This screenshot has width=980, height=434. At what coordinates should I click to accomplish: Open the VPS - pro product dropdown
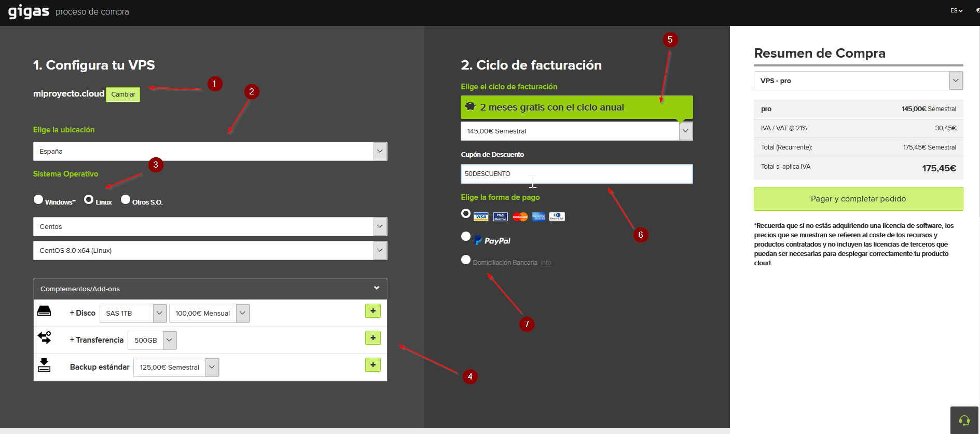coord(858,81)
